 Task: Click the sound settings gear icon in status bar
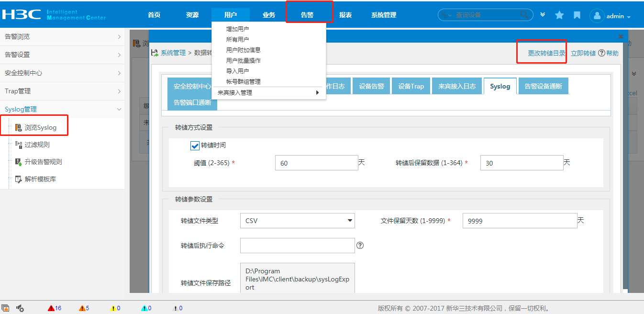click(x=21, y=308)
